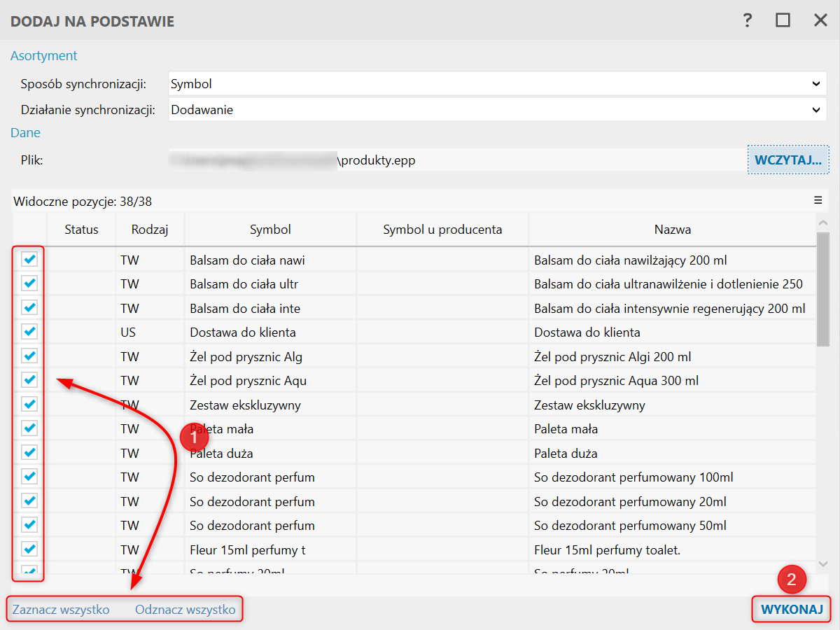The image size is (840, 630).
Task: Uncheck the Żel pod prysznic Alg checkbox
Action: pos(29,356)
